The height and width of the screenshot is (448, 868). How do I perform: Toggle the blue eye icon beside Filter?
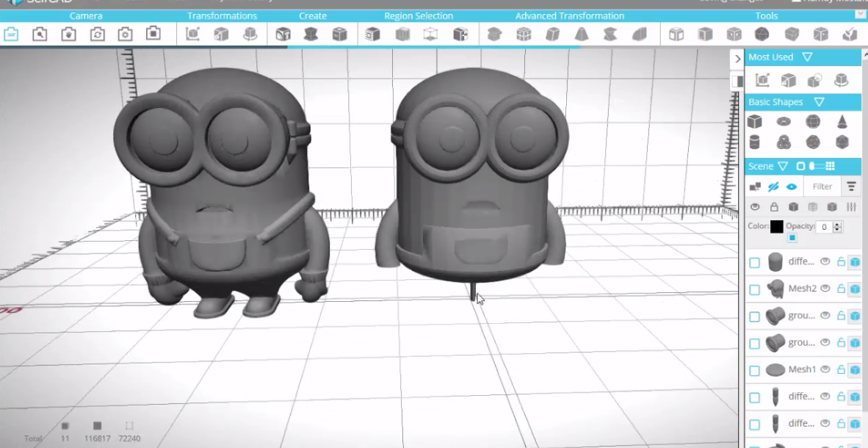tap(792, 187)
